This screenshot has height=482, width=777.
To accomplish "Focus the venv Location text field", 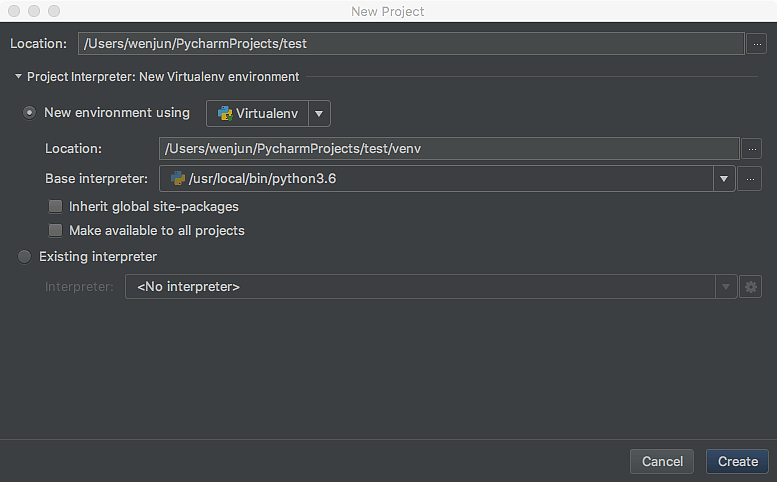I will click(448, 149).
